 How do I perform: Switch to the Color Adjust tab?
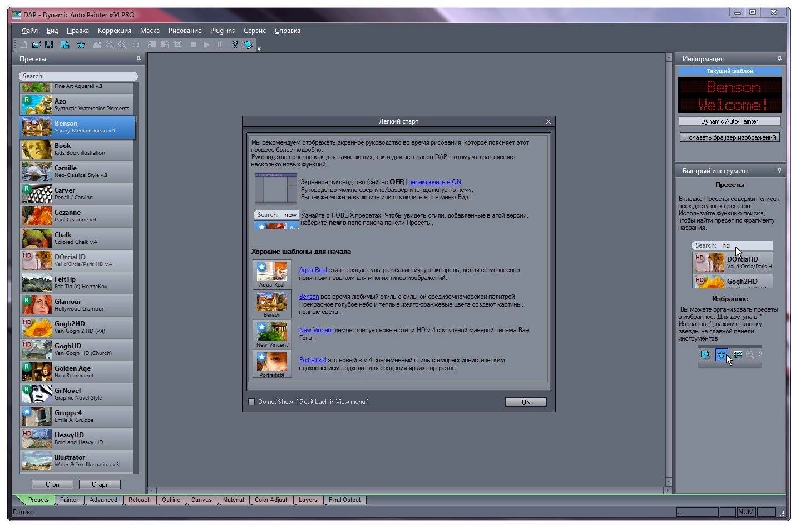pos(271,500)
